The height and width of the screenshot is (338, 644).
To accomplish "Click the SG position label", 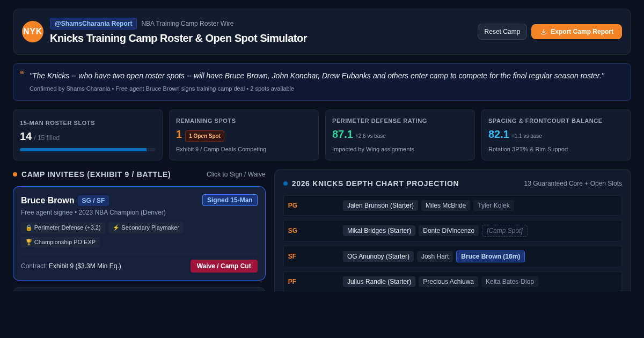I will [292, 231].
